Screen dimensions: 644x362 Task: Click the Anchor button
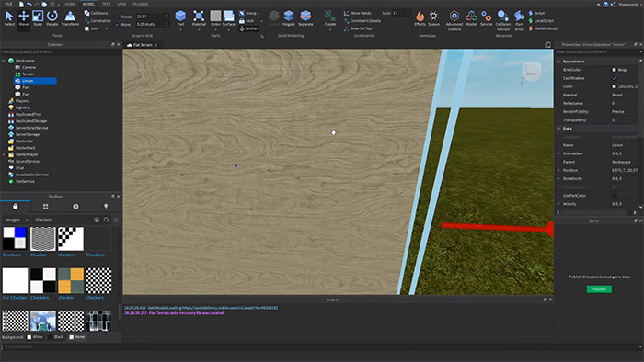[249, 28]
